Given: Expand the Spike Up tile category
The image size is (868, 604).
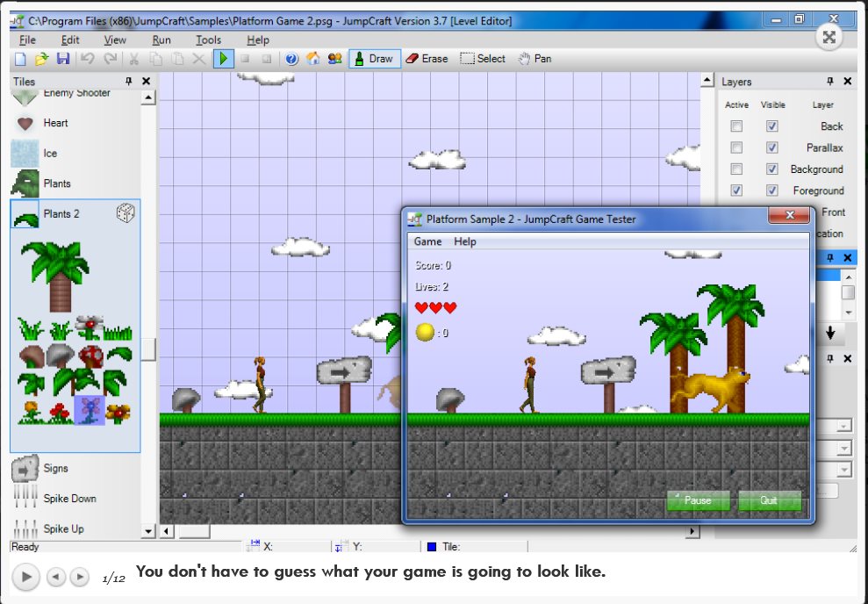Looking at the screenshot, I should click(x=75, y=528).
